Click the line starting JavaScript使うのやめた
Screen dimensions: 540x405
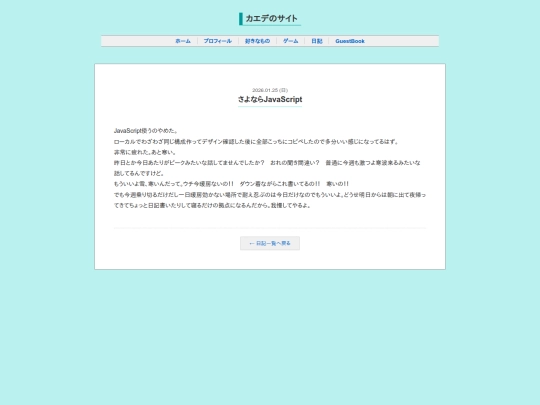pos(146,131)
